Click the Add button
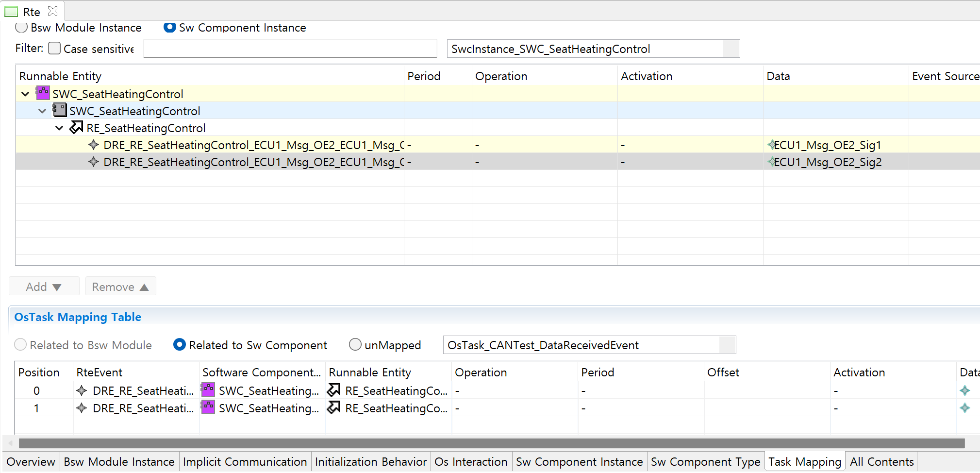This screenshot has width=980, height=473. (x=44, y=287)
